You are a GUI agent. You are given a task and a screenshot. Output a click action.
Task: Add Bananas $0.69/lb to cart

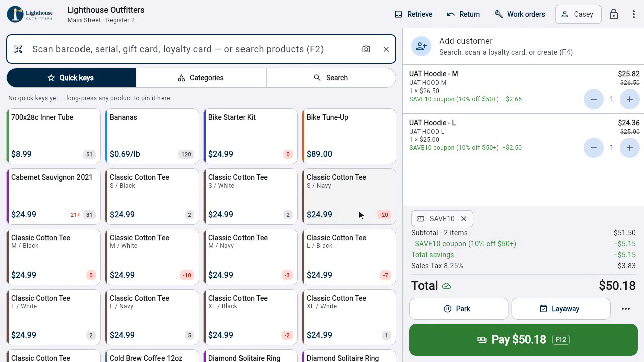tap(152, 136)
